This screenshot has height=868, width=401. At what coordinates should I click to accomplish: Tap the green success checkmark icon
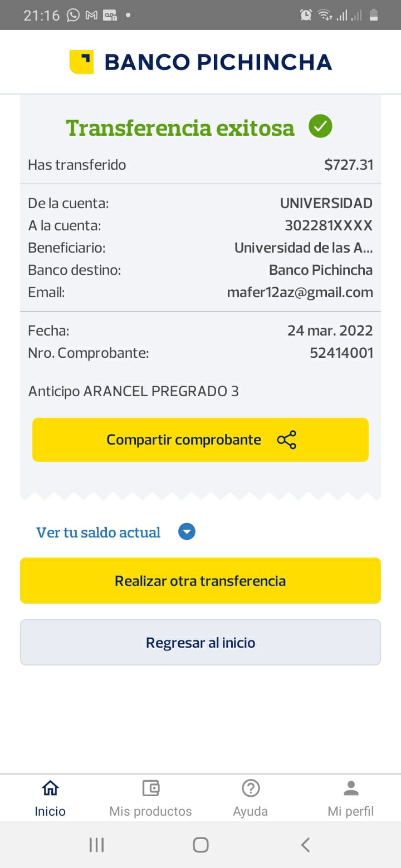[x=320, y=126]
